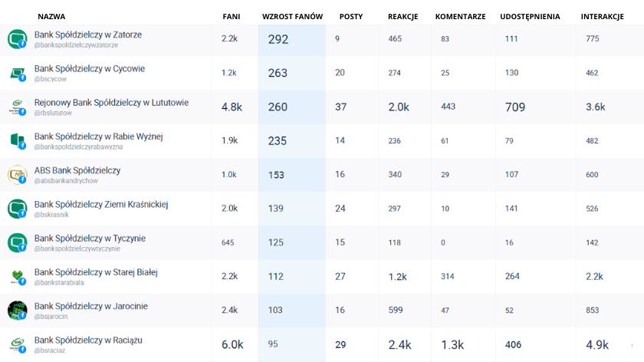Screen dimensions: 644x362
Task: Open Bank Spółdzielczy w Tyczynie page link
Action: [x=90, y=239]
